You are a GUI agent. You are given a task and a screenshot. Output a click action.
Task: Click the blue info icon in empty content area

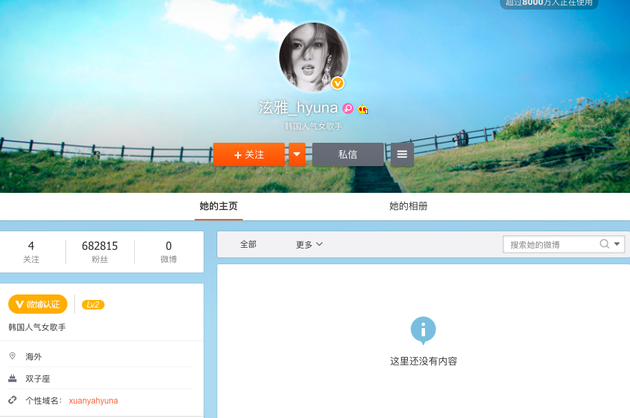coord(423,330)
